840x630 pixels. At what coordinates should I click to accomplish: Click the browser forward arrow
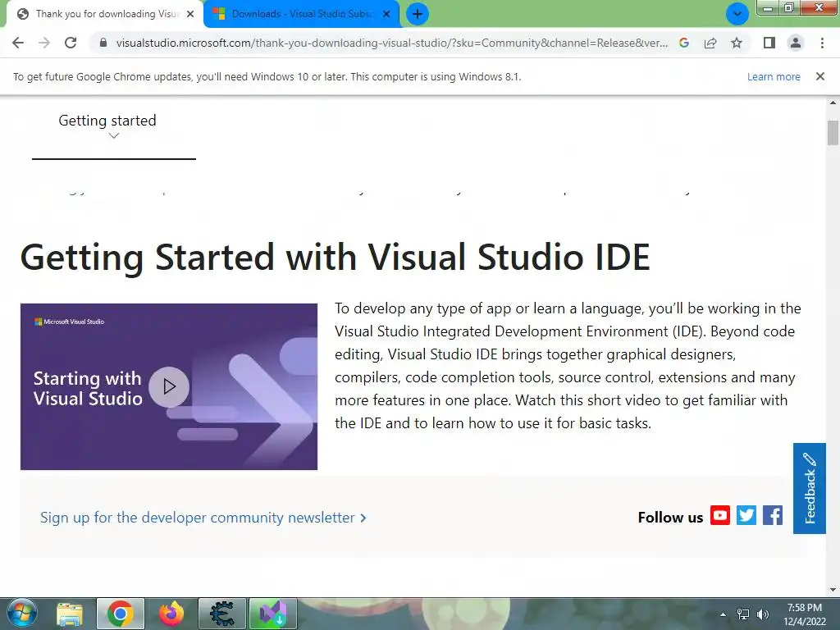tap(44, 43)
